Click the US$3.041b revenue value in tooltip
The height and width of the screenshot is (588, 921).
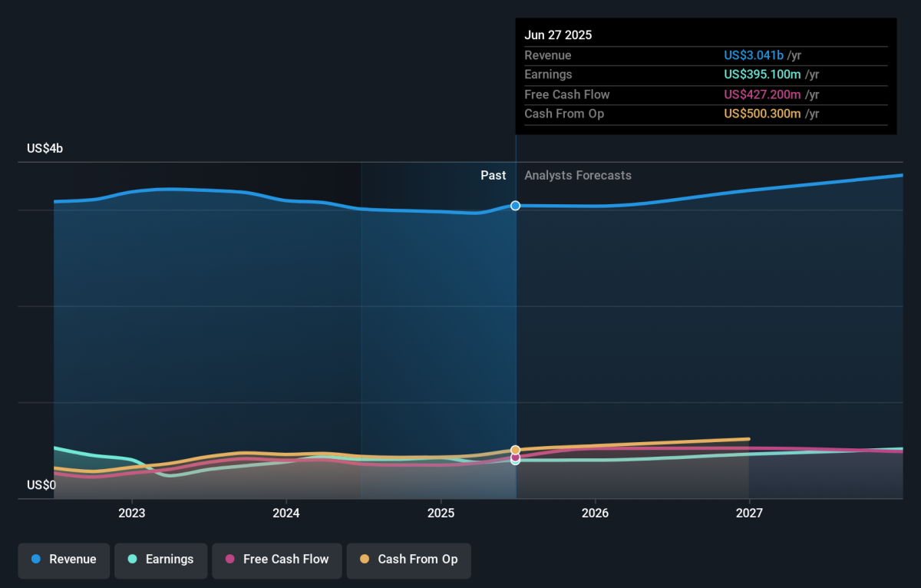754,55
